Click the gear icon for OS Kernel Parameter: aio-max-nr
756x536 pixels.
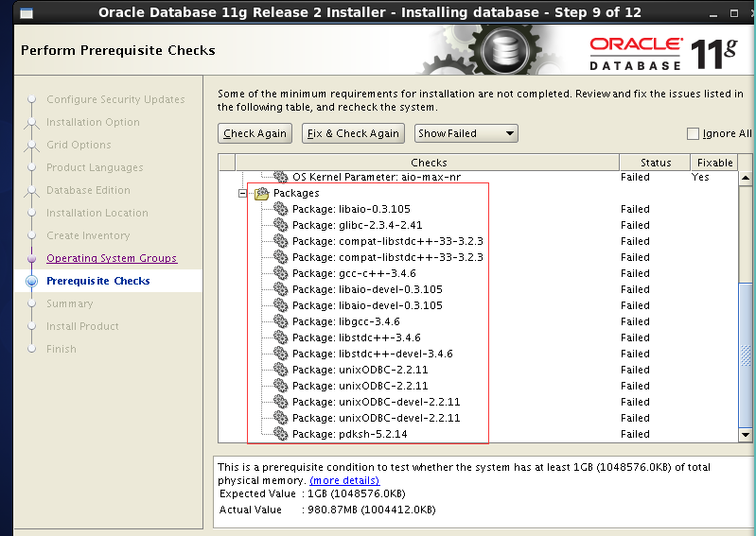pos(281,177)
